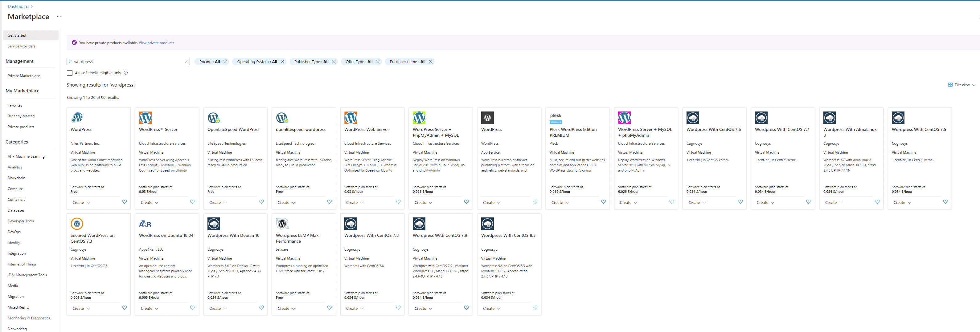Favorite Wordpress With AlmaLinux 8
The image size is (980, 332).
(x=877, y=202)
